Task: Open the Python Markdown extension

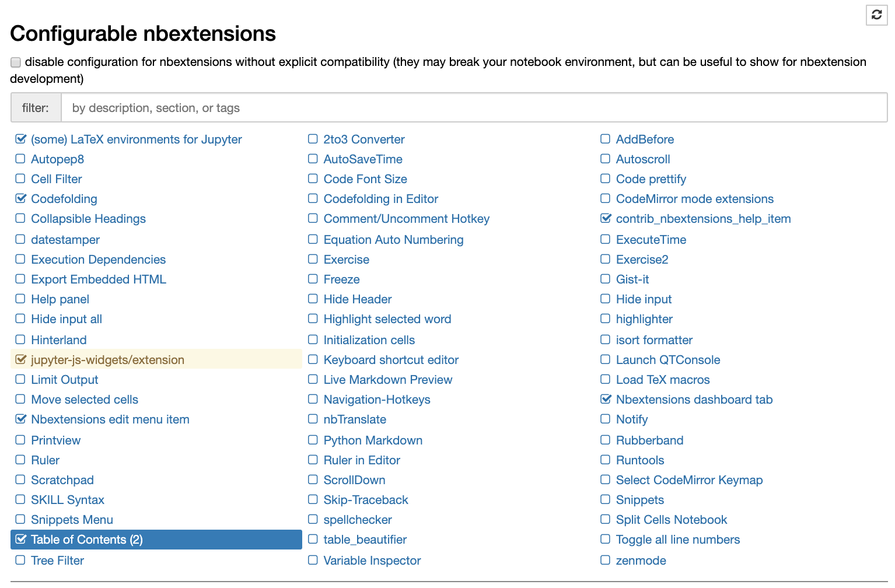Action: pyautogui.click(x=373, y=440)
